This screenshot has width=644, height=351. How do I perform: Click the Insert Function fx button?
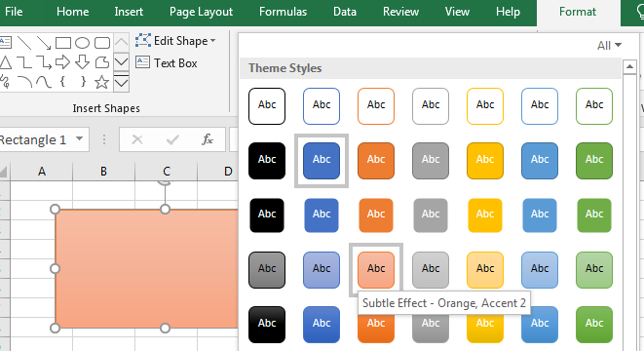[x=208, y=139]
